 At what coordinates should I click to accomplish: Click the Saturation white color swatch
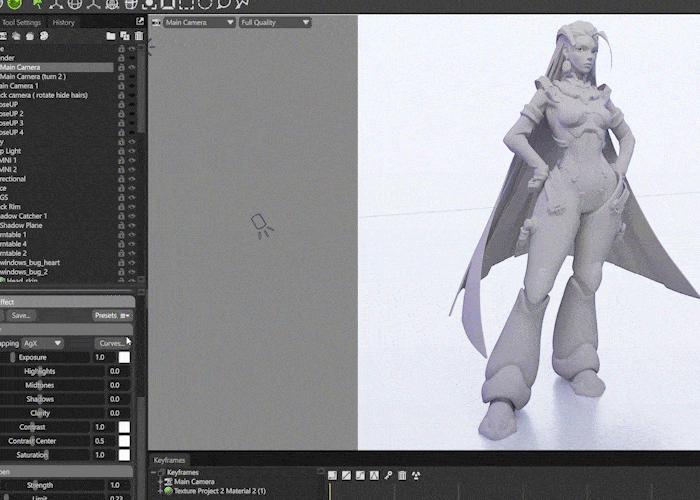click(124, 455)
